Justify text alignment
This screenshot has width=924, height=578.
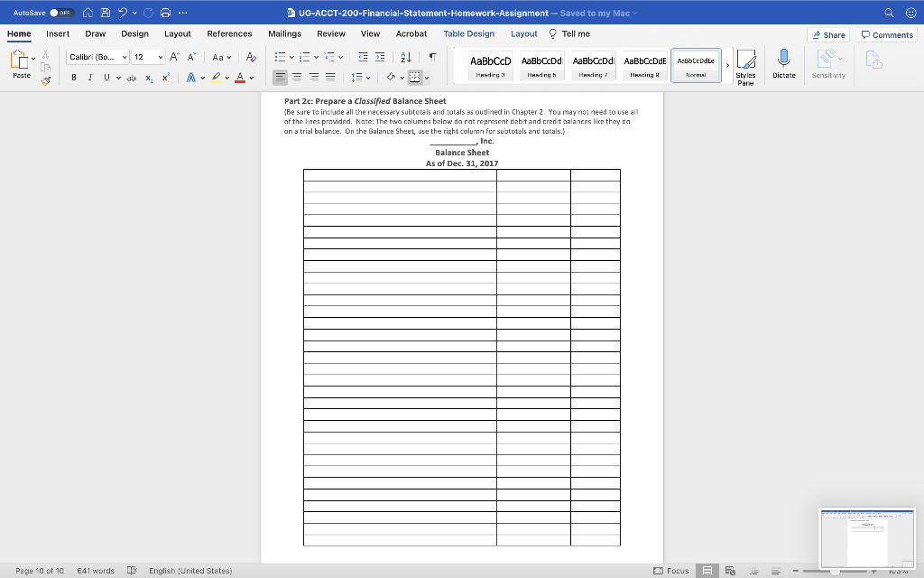[x=330, y=78]
